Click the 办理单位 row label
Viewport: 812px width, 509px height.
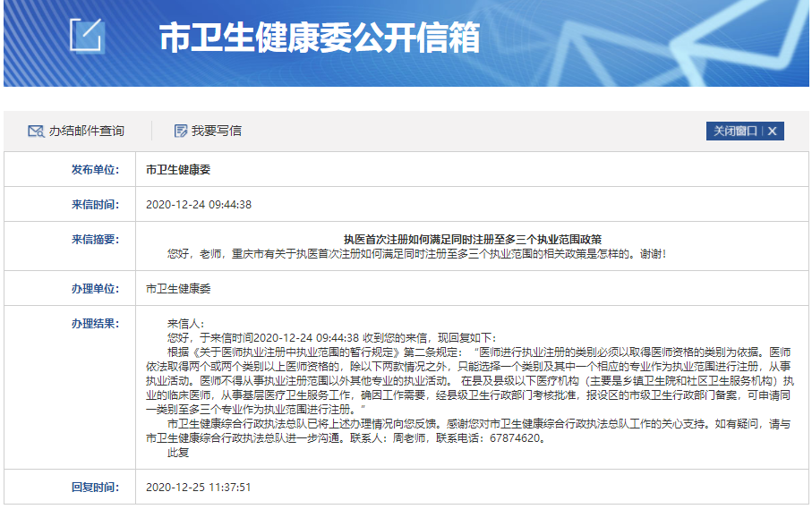pos(95,288)
